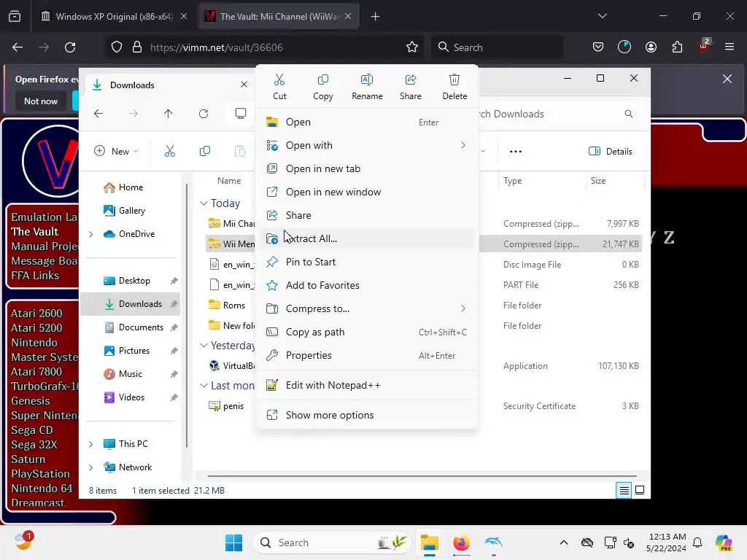Click Share icon atop context menu
The image size is (747, 560).
tap(410, 87)
